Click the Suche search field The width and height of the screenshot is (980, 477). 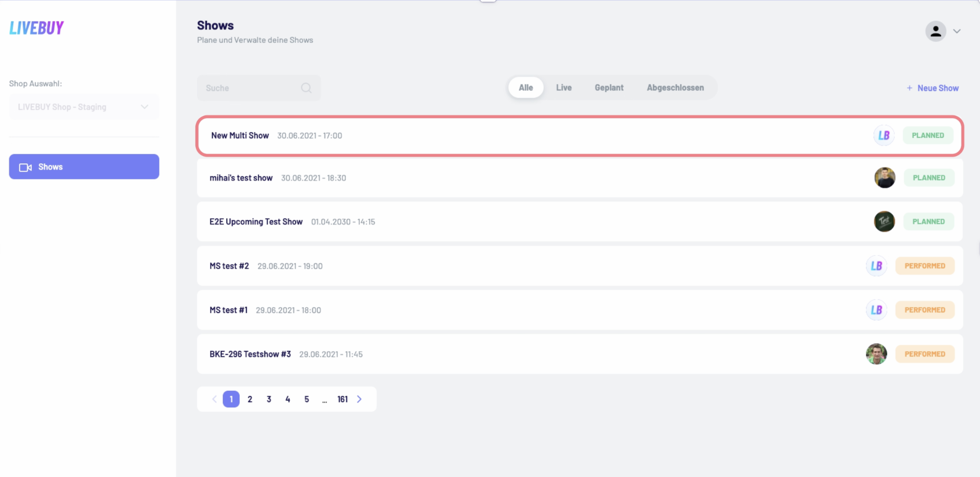tap(250, 88)
